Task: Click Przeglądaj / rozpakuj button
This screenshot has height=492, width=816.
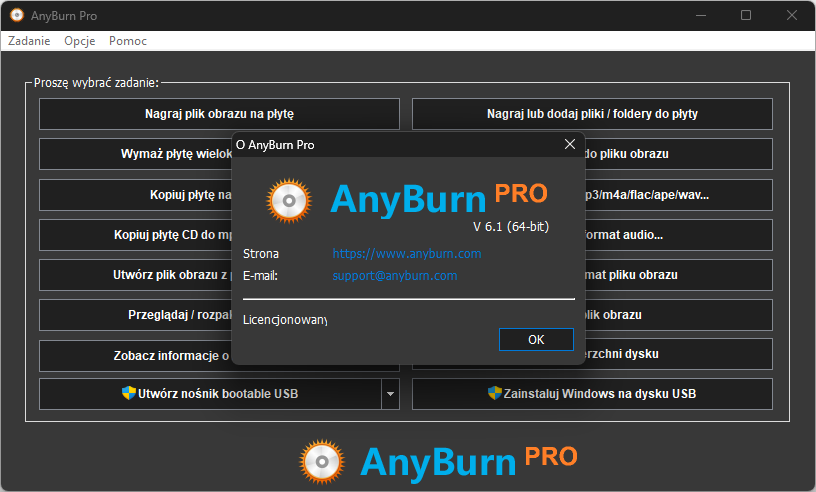Action: click(x=135, y=315)
